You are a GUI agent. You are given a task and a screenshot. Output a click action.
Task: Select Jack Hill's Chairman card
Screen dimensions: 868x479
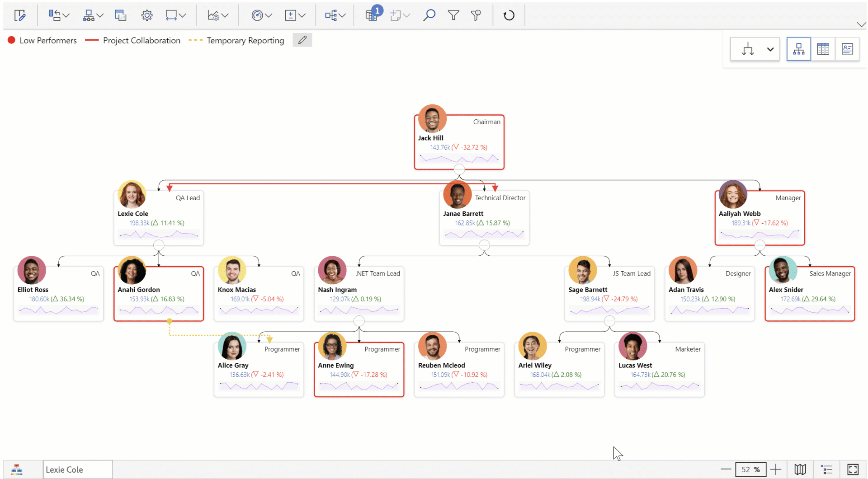[459, 142]
